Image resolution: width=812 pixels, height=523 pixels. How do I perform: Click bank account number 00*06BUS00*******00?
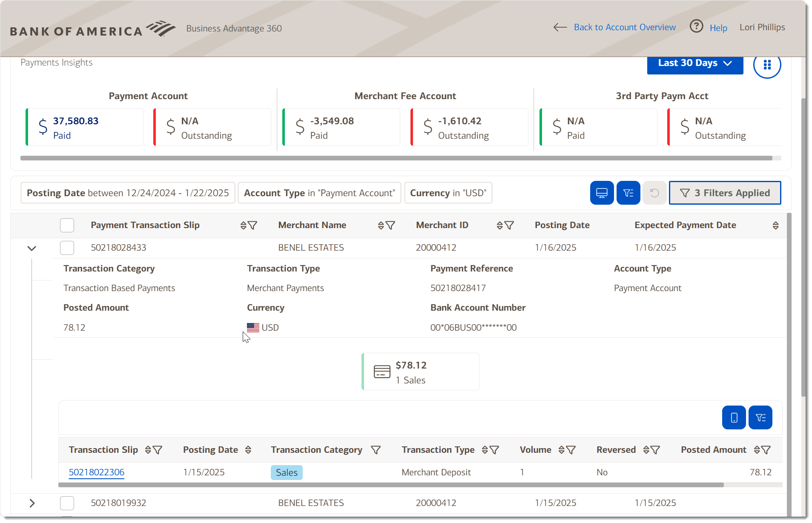(x=473, y=328)
